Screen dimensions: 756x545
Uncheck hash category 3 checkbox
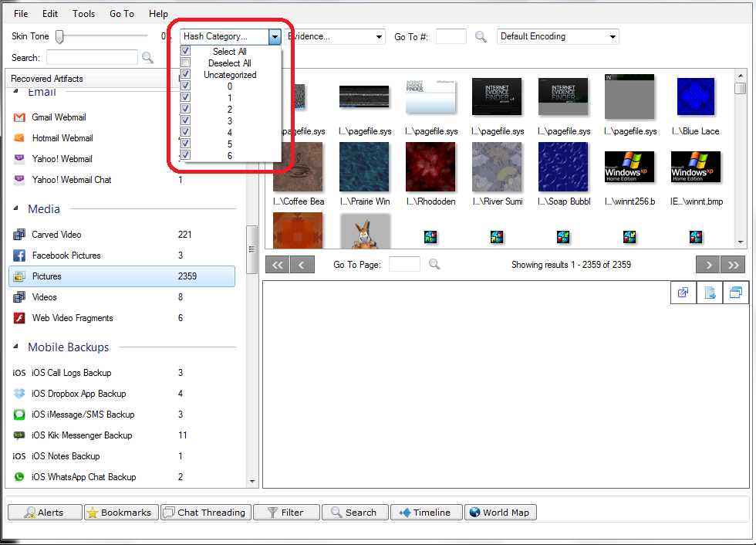tap(185, 121)
